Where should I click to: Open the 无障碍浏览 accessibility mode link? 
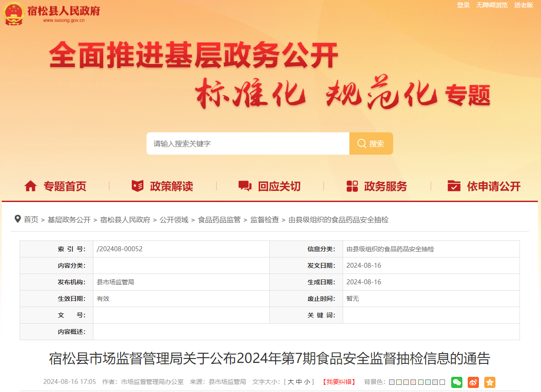pyautogui.click(x=491, y=5)
